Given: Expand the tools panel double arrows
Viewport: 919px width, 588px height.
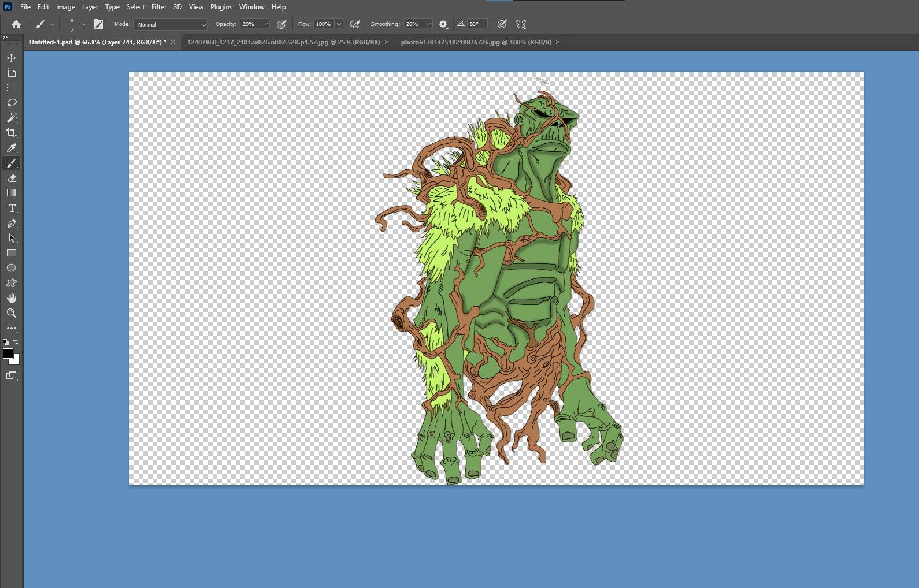Looking at the screenshot, I should [5, 37].
